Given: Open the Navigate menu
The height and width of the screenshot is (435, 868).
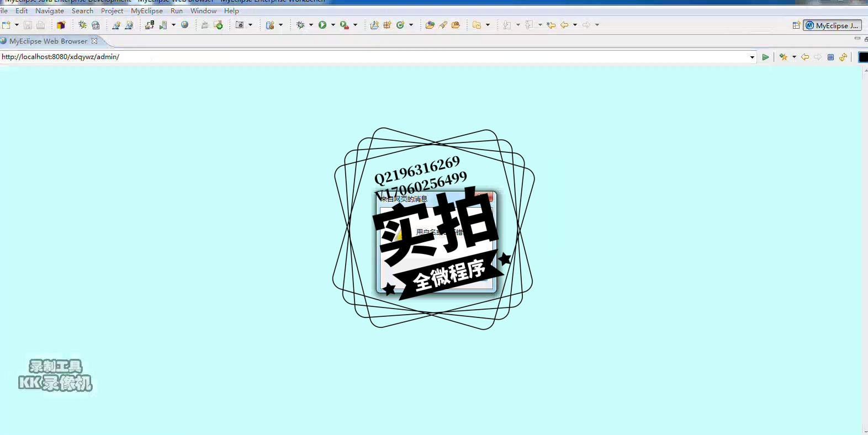Looking at the screenshot, I should coord(50,10).
